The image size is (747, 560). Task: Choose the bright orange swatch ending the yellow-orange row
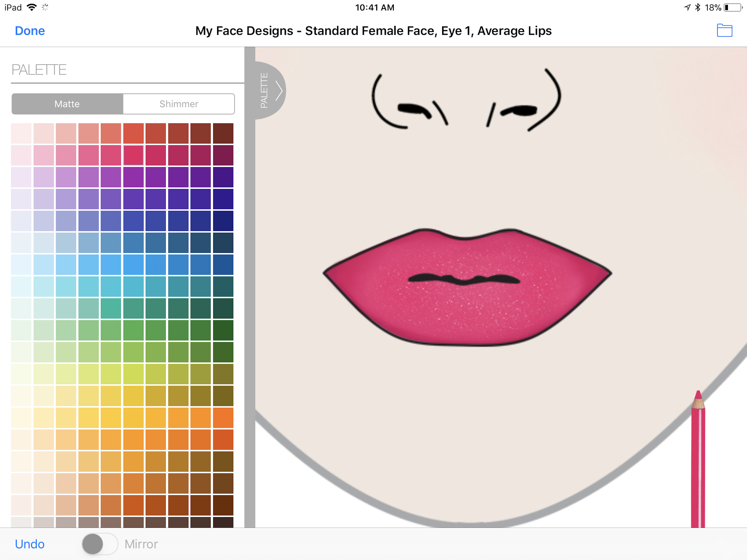click(223, 418)
